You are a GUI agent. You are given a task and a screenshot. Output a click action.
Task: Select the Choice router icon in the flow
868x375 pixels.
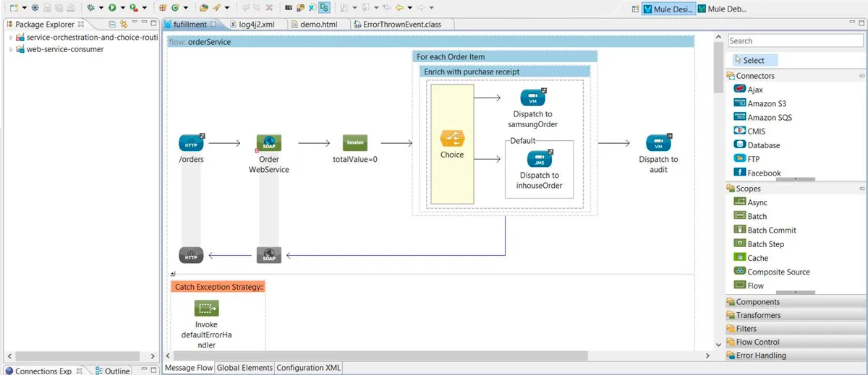(452, 139)
